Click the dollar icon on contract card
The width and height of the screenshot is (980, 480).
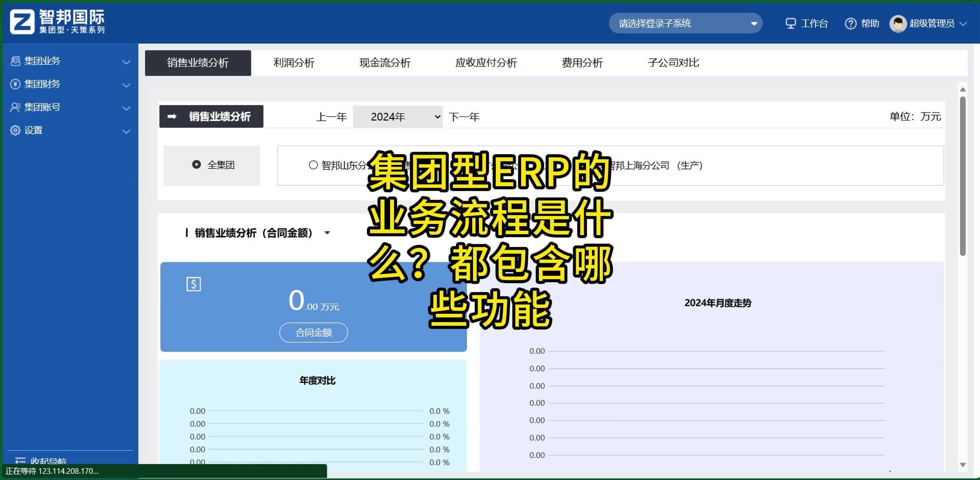(x=194, y=284)
